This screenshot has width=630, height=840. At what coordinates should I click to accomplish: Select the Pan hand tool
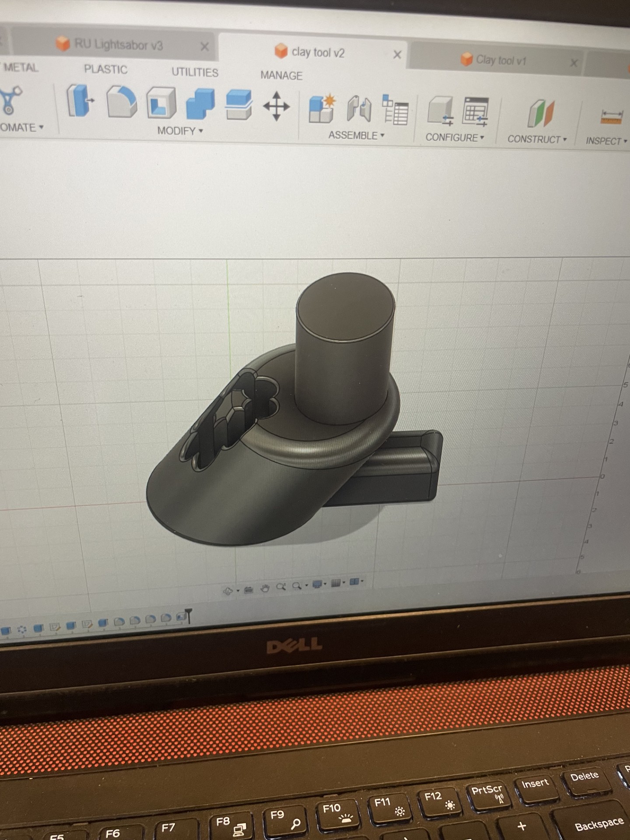pyautogui.click(x=265, y=588)
